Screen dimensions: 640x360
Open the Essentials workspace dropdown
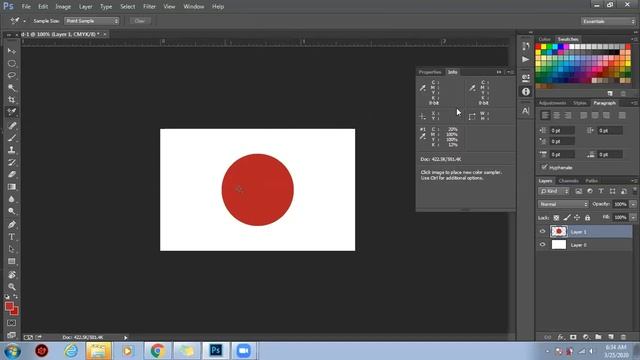pyautogui.click(x=609, y=21)
